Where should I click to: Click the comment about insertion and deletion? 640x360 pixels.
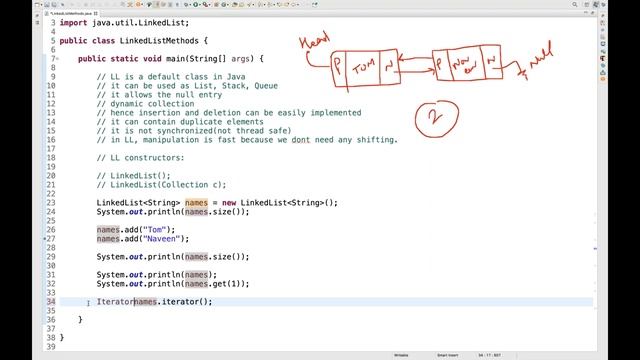229,113
